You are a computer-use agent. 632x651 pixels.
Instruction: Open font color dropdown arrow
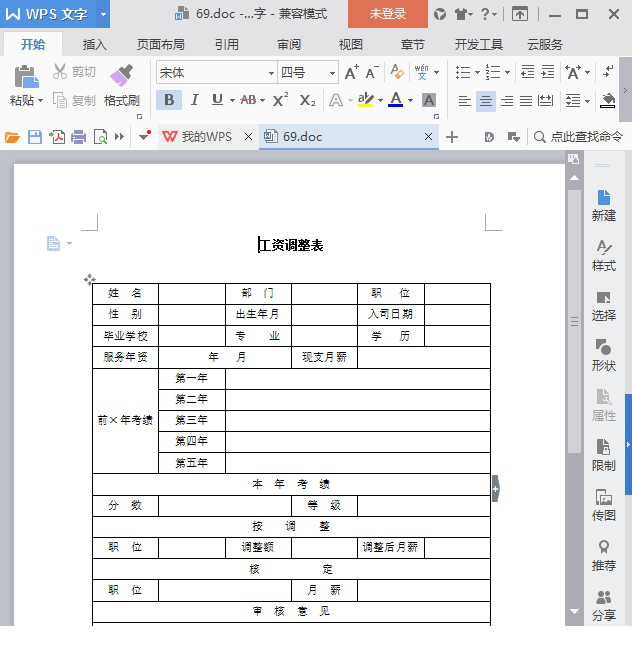click(x=410, y=100)
